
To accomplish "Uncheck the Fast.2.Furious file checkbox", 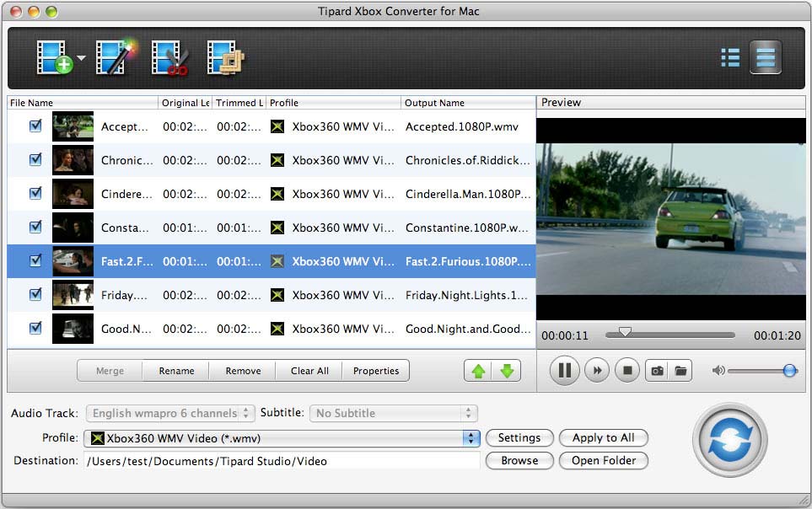I will [34, 261].
